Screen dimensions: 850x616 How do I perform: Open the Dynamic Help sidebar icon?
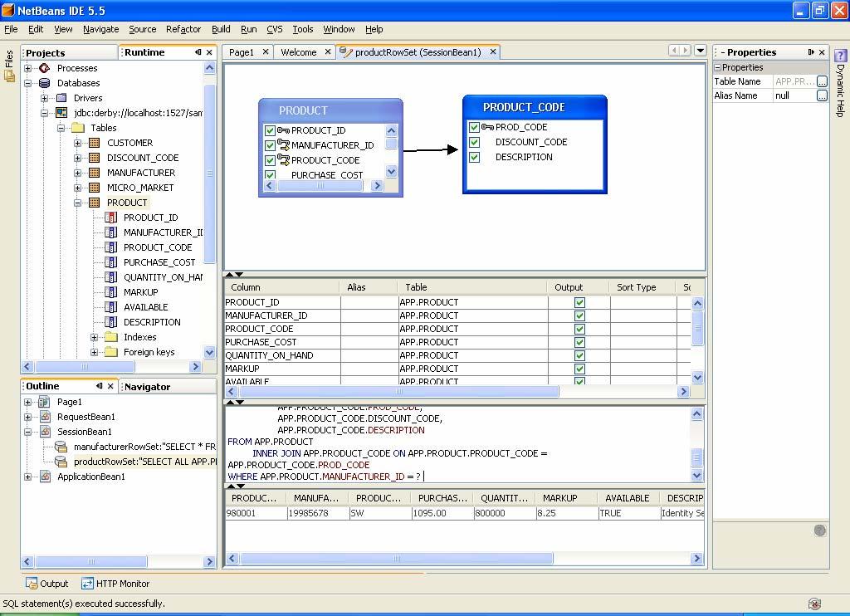pos(840,56)
